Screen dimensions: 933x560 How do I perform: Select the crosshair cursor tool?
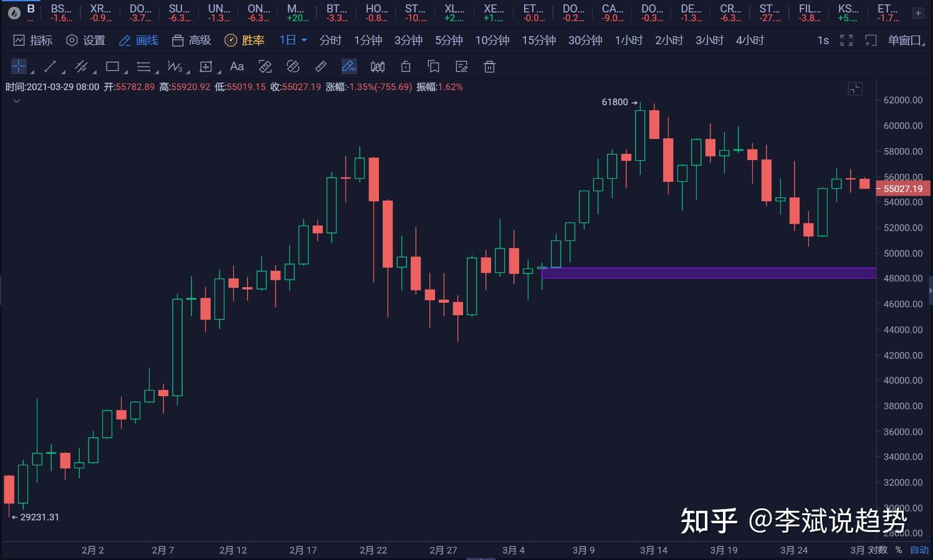[x=19, y=67]
